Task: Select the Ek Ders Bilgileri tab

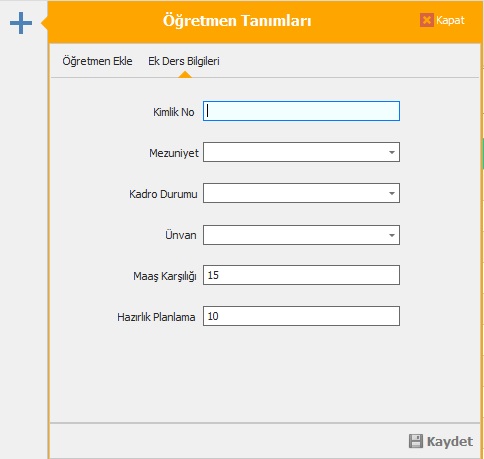Action: coord(184,61)
